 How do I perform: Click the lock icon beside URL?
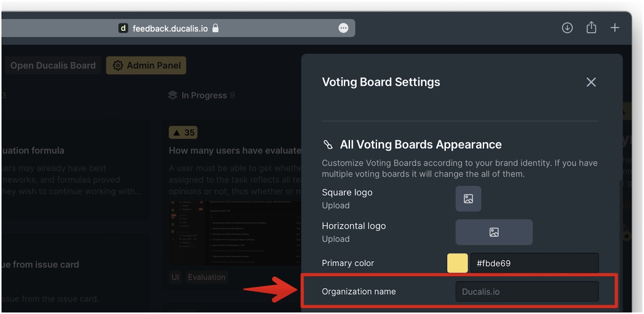click(215, 28)
